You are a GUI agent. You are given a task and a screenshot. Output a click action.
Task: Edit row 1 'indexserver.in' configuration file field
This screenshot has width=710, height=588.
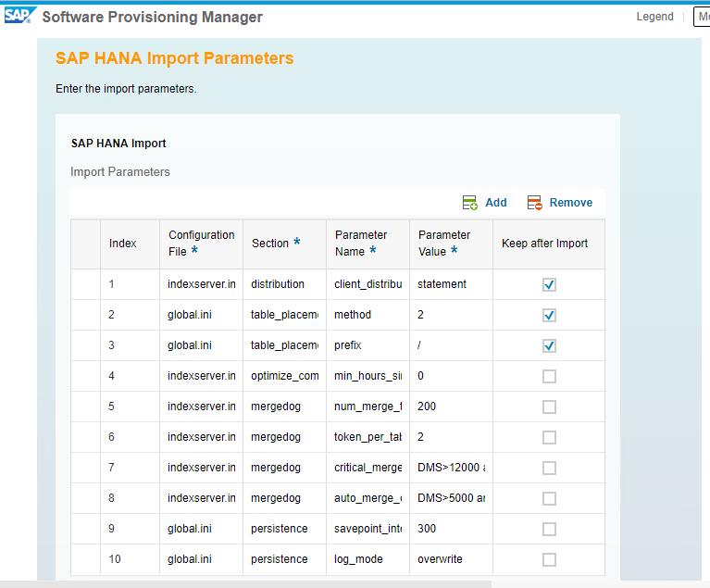pyautogui.click(x=201, y=284)
